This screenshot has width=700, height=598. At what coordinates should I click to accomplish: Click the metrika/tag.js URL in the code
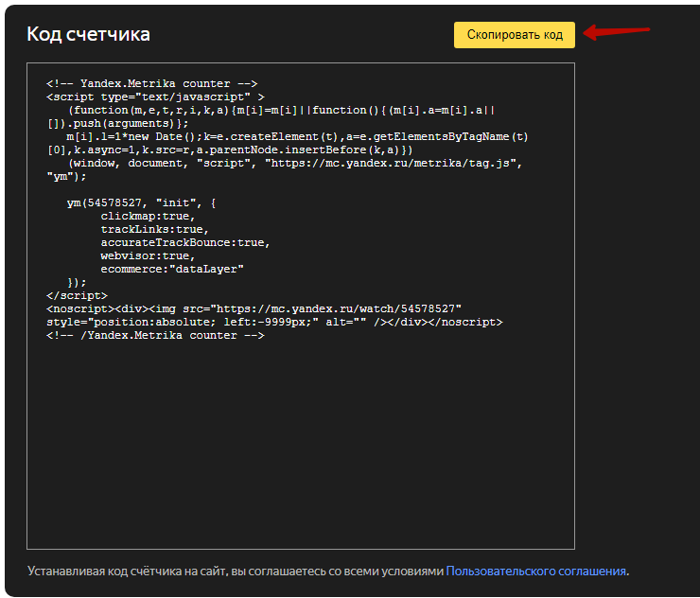pos(392,163)
